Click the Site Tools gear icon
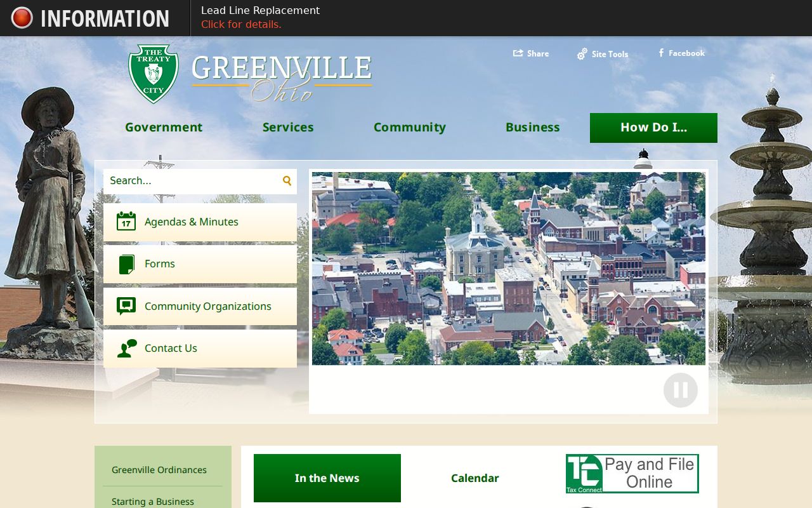Screen dimensions: 812x508 point(582,54)
